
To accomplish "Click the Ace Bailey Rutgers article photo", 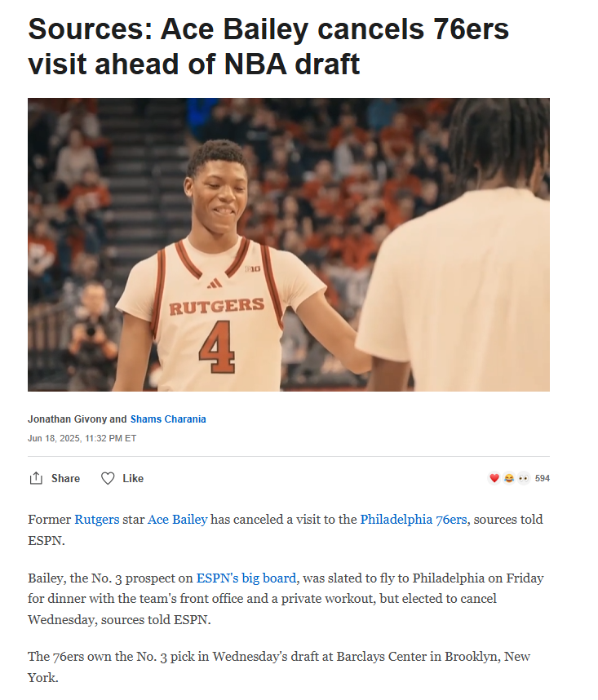I will pos(289,245).
